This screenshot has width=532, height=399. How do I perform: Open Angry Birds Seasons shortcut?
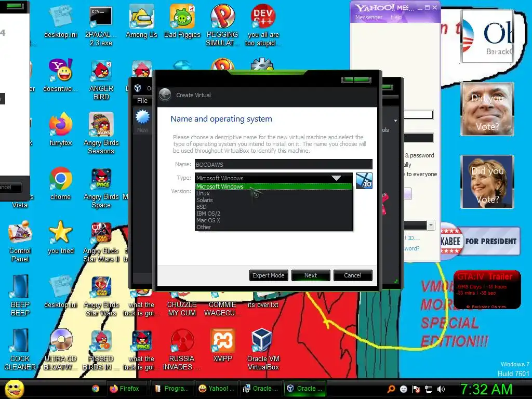pos(101,134)
